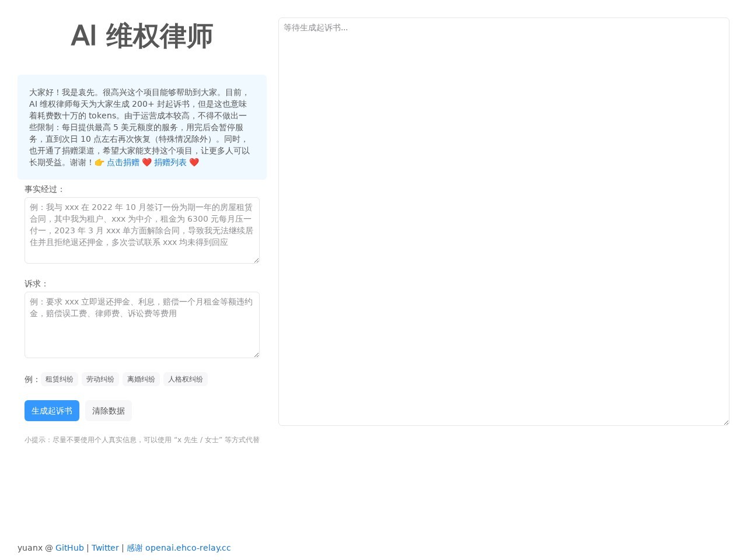Select the 人格权纠纷 example chip
The width and height of the screenshot is (747, 560).
(x=185, y=379)
